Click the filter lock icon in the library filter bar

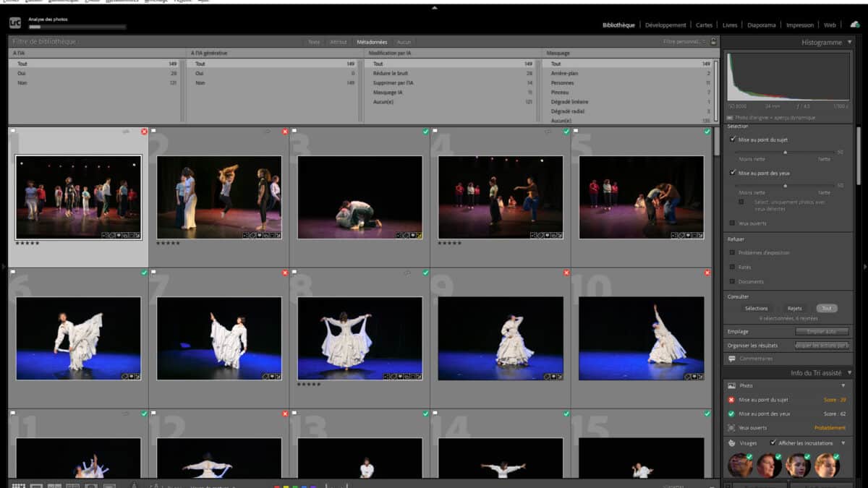click(x=714, y=42)
